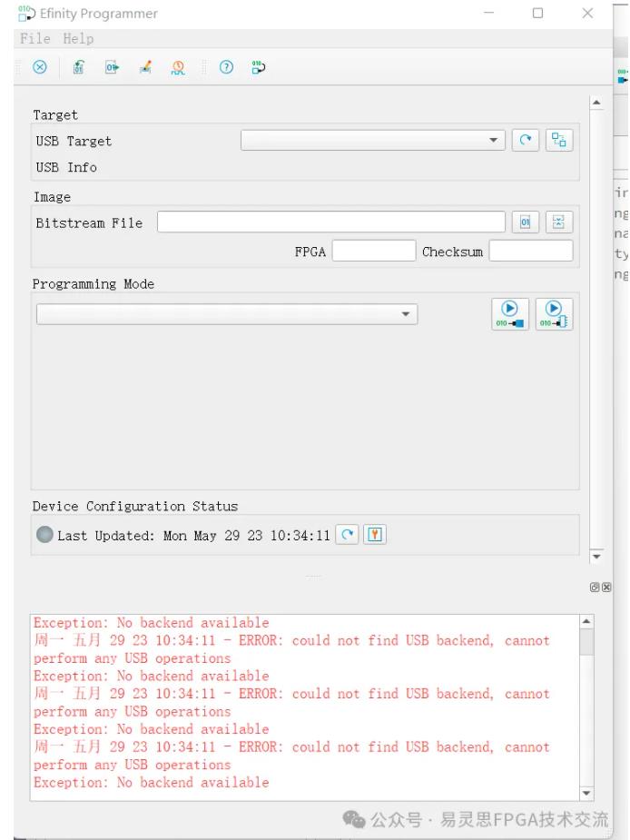The height and width of the screenshot is (840, 630).
Task: Expand the USB Target dropdown
Action: pyautogui.click(x=493, y=141)
